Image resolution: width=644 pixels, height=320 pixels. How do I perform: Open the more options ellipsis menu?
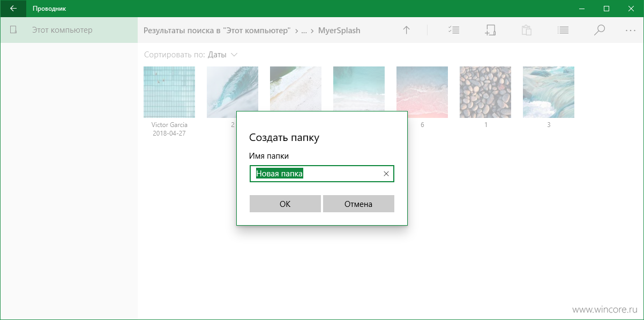click(631, 31)
